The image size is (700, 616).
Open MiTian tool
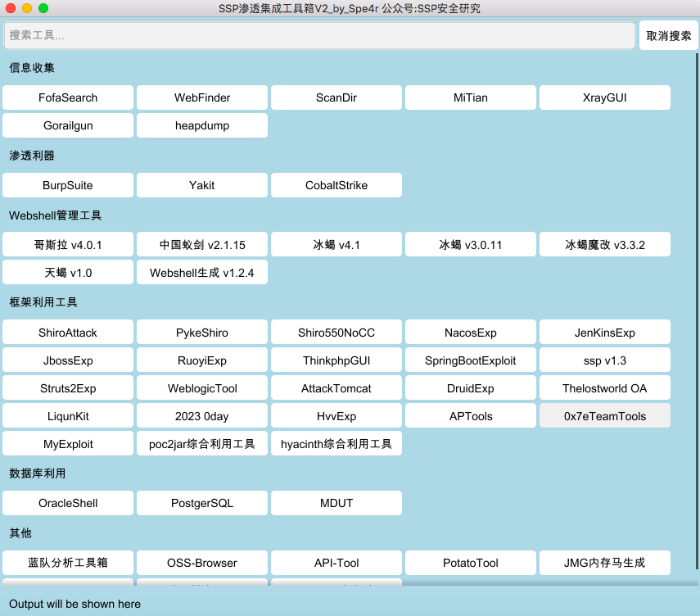click(x=471, y=97)
